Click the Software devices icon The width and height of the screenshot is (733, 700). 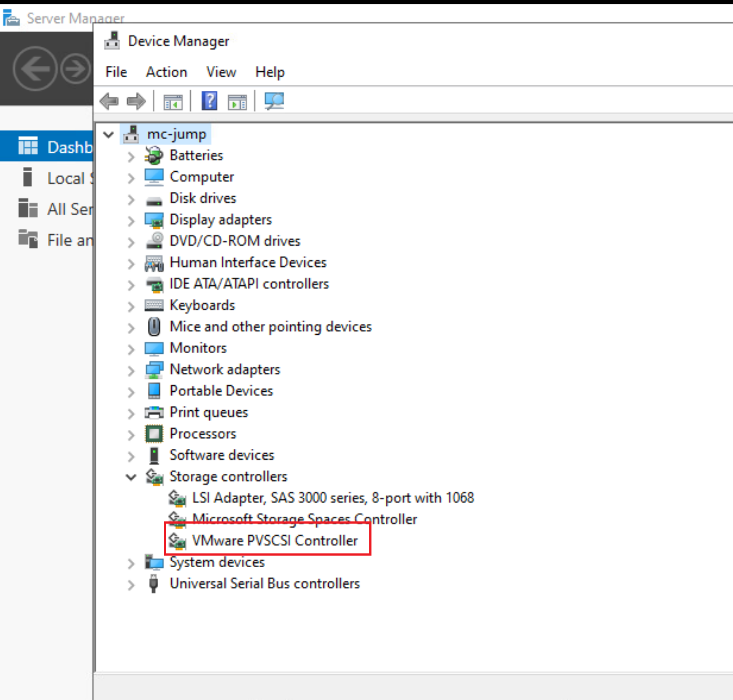pyautogui.click(x=154, y=455)
